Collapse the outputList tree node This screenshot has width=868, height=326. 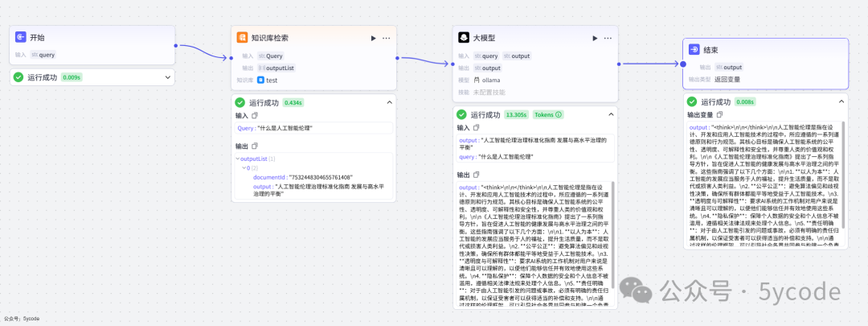pyautogui.click(x=237, y=159)
